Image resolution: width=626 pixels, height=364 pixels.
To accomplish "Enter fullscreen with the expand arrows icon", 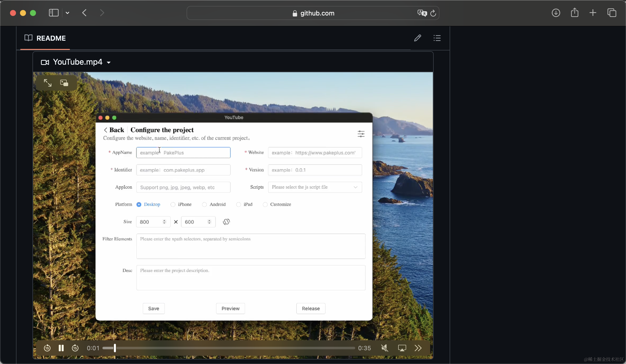I will (47, 83).
